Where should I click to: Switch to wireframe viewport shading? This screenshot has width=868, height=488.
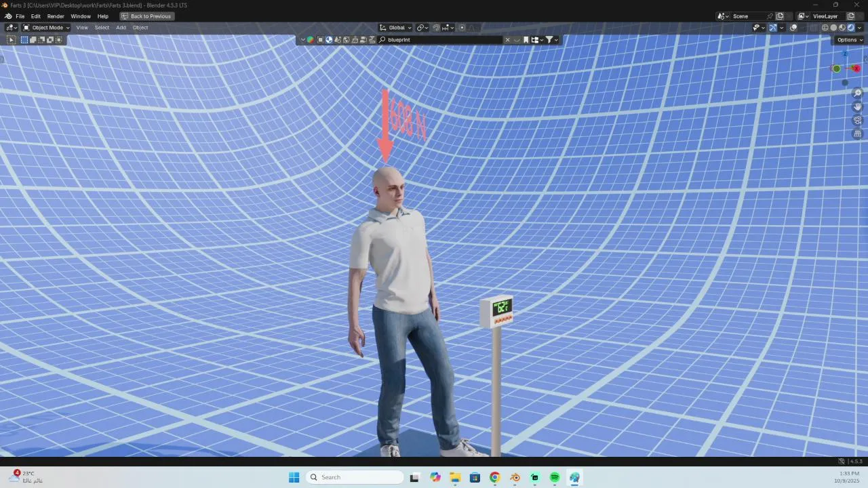coord(825,28)
